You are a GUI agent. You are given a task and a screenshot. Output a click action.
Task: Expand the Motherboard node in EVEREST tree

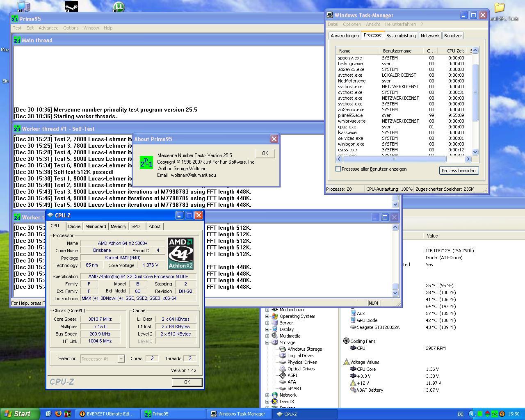coord(267,310)
